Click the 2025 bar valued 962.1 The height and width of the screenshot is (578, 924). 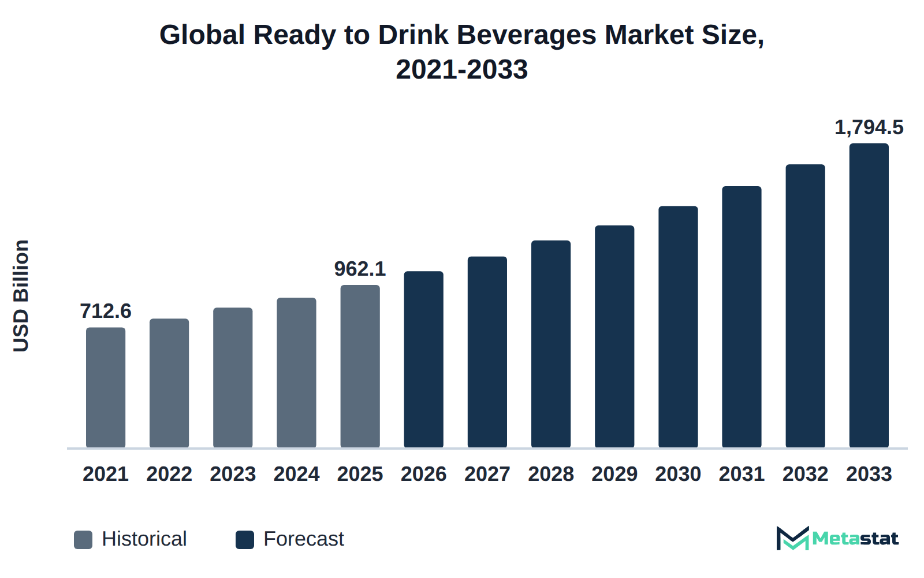(360, 366)
